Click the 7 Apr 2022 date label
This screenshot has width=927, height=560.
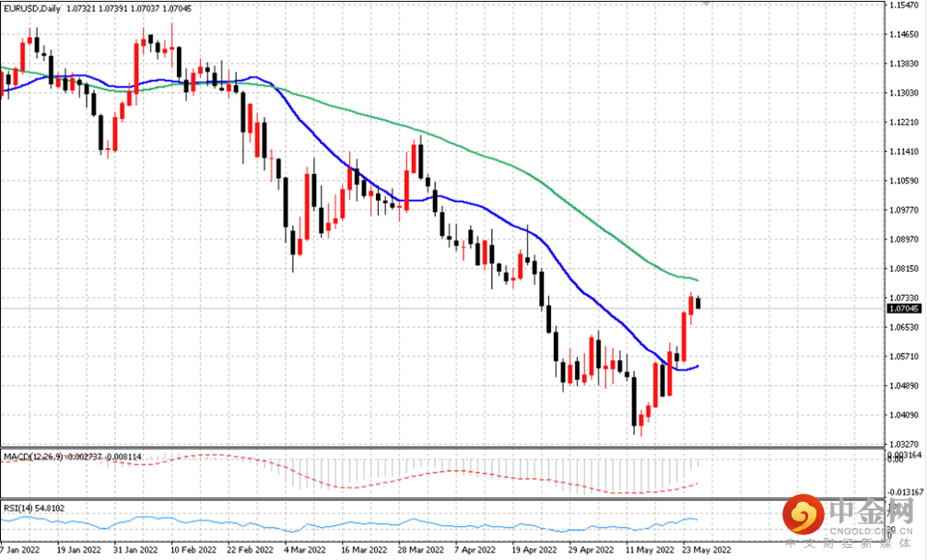(475, 550)
